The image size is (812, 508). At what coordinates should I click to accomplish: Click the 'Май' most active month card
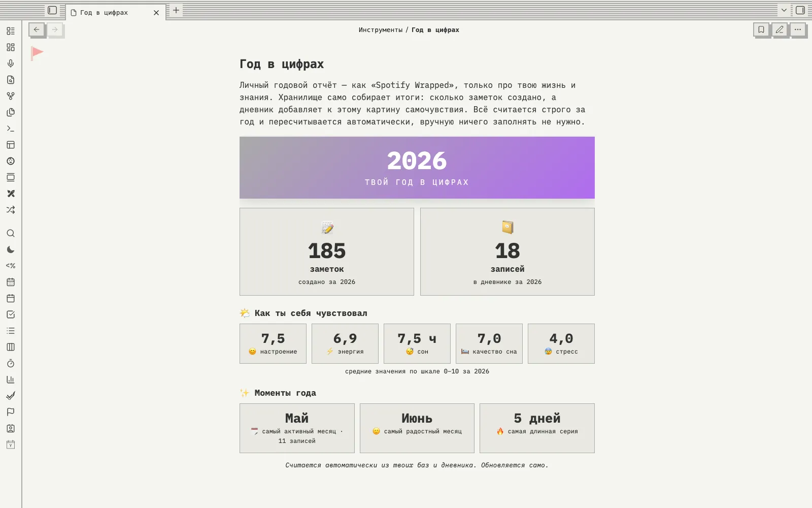pos(297,428)
